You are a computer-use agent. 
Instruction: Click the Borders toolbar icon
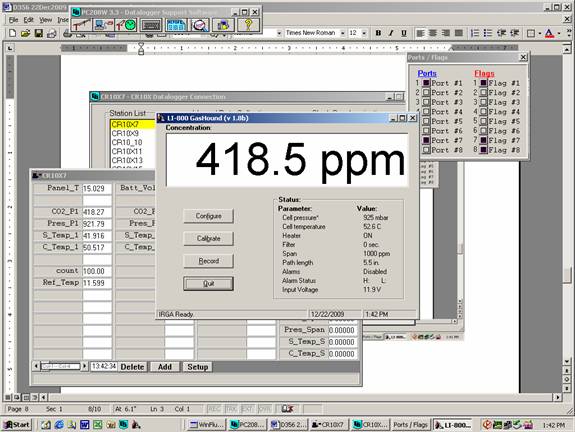pos(531,33)
